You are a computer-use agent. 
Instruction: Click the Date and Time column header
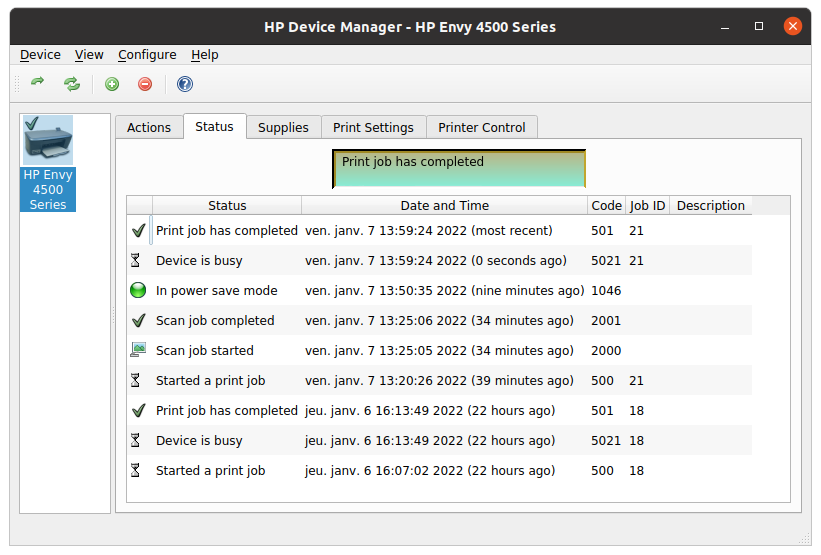point(444,206)
